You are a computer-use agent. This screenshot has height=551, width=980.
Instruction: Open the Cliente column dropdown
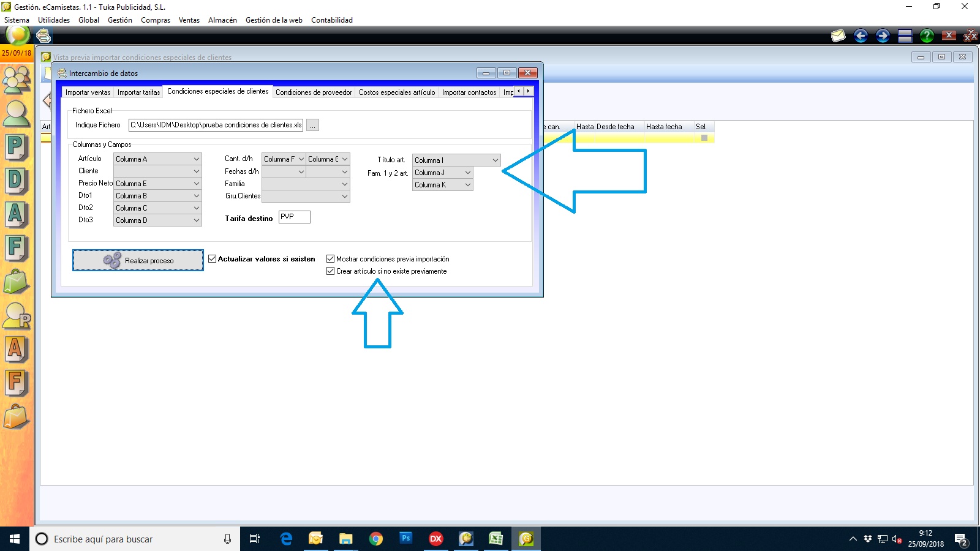(x=157, y=171)
